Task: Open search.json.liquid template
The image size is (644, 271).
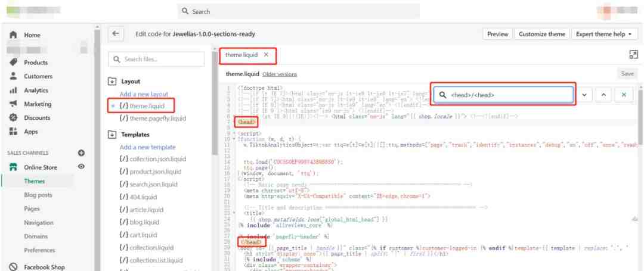Action: pyautogui.click(x=148, y=185)
